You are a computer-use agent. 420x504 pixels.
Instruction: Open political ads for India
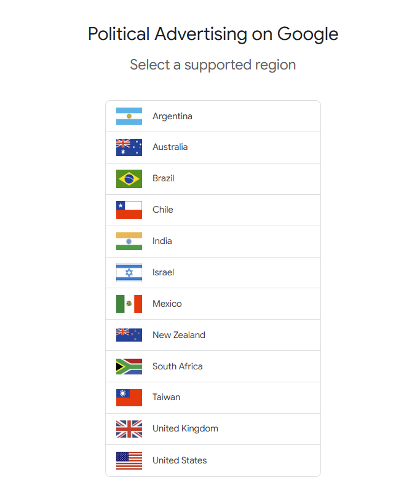pyautogui.click(x=213, y=242)
